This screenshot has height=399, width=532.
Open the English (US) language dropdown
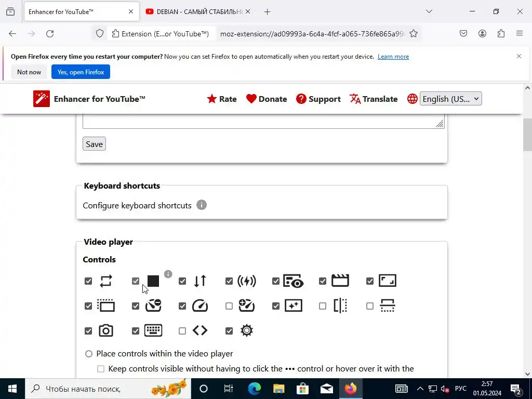pyautogui.click(x=450, y=99)
